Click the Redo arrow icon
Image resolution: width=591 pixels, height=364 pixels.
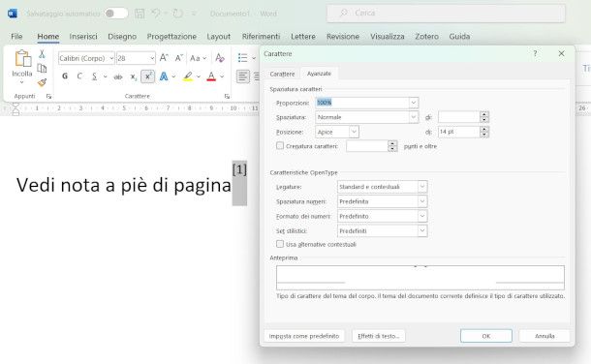click(177, 14)
